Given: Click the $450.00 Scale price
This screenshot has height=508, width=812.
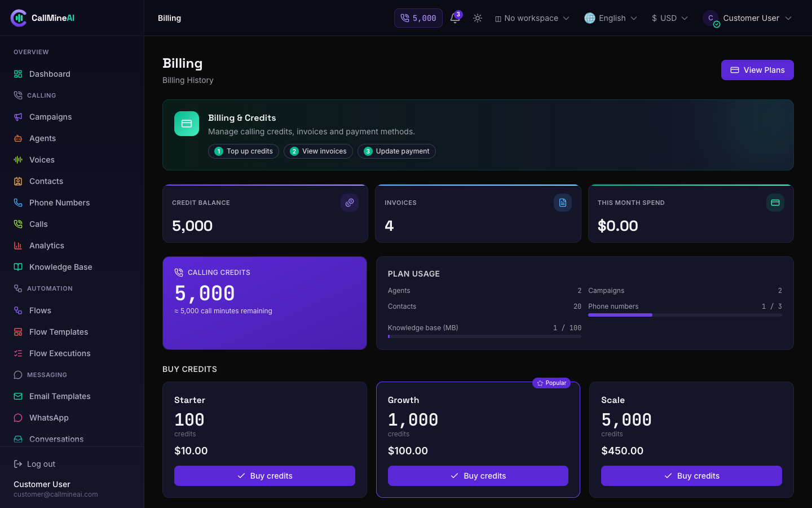Looking at the screenshot, I should tap(622, 451).
